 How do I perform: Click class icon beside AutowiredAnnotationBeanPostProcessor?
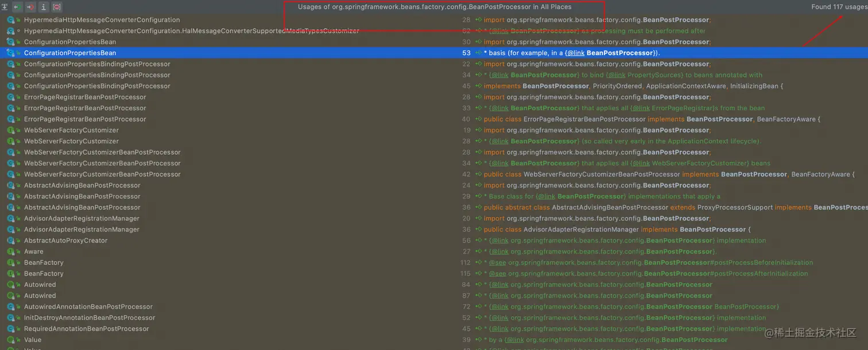10,307
